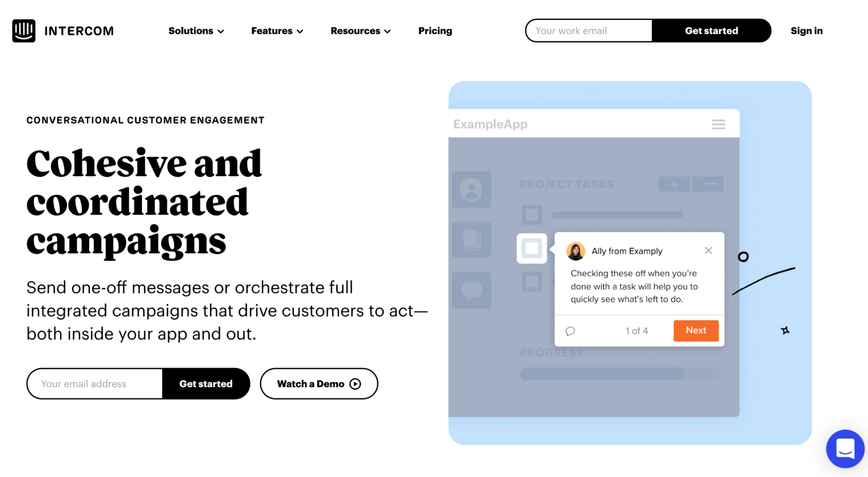This screenshot has height=477, width=868.
Task: Click the Next button in Ally's popup
Action: point(696,330)
